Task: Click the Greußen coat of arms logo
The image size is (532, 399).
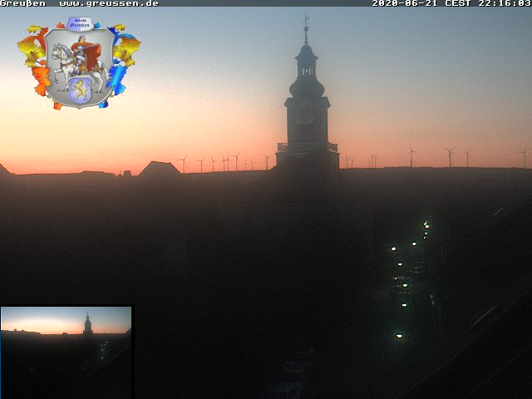Action: point(79,63)
